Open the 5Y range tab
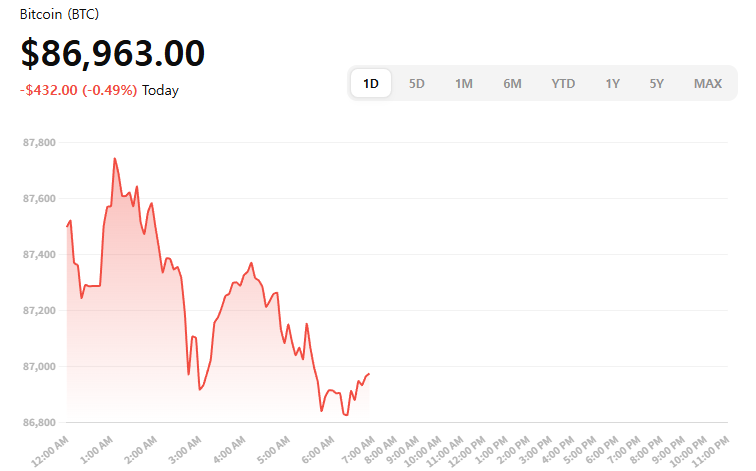This screenshot has height=471, width=756. pos(656,84)
